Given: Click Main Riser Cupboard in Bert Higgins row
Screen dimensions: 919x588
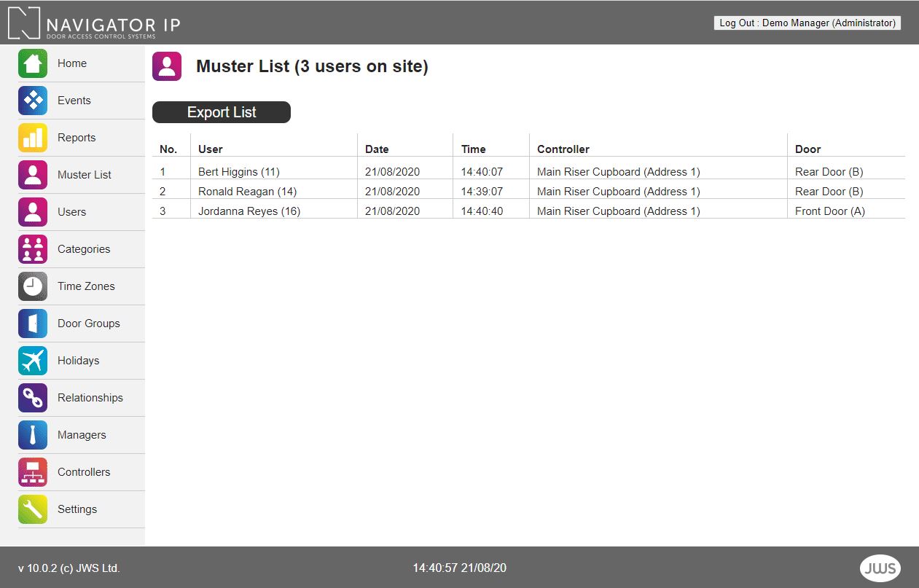Looking at the screenshot, I should tap(619, 172).
